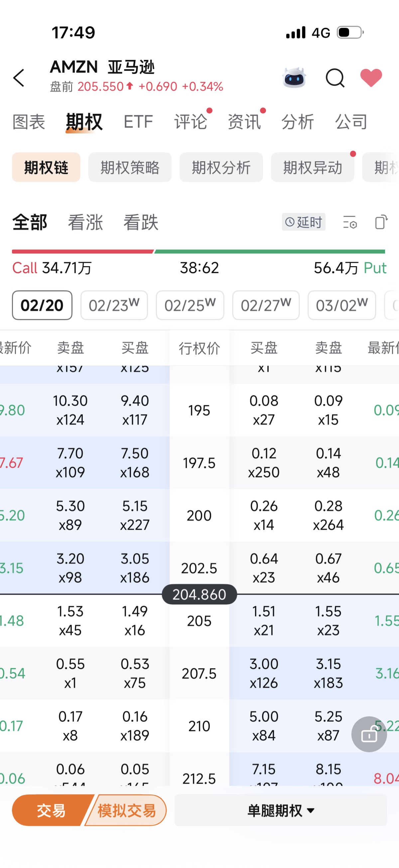The height and width of the screenshot is (868, 399).
Task: Select the 02/27 weekly expiration date
Action: (x=266, y=305)
